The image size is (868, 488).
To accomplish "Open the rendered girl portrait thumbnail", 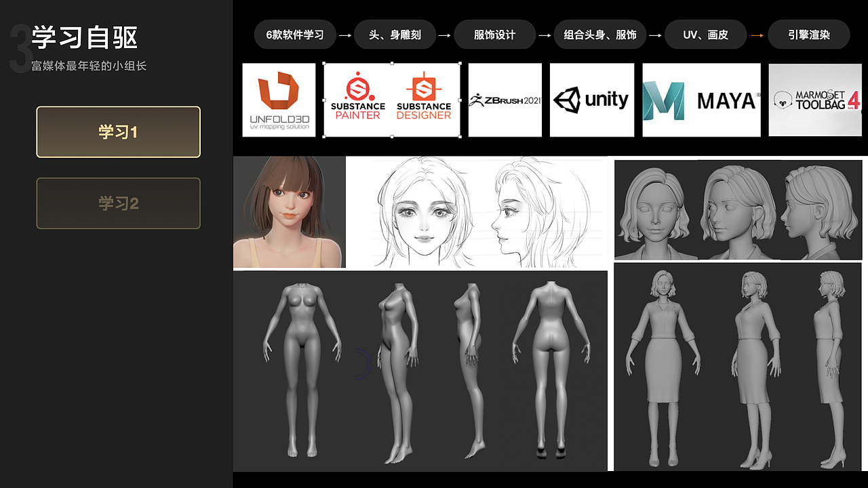I will tap(290, 211).
